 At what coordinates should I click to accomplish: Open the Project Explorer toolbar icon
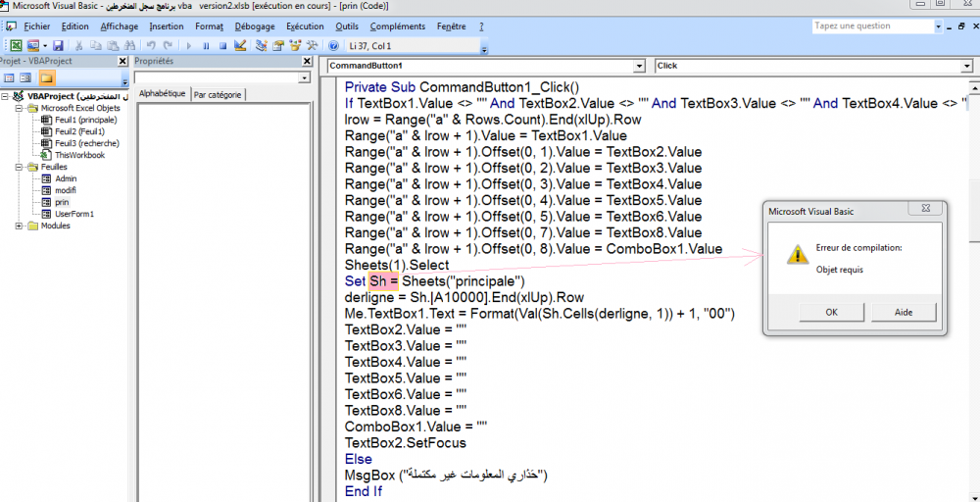tap(262, 46)
